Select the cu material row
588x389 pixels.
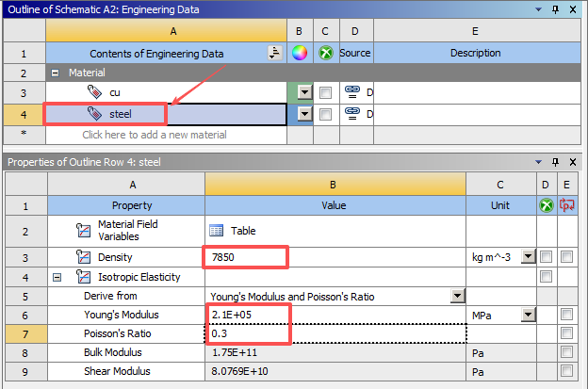(166, 92)
